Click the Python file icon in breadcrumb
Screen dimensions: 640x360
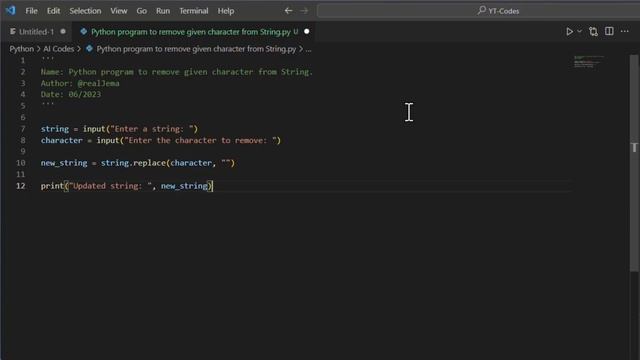pyautogui.click(x=89, y=49)
